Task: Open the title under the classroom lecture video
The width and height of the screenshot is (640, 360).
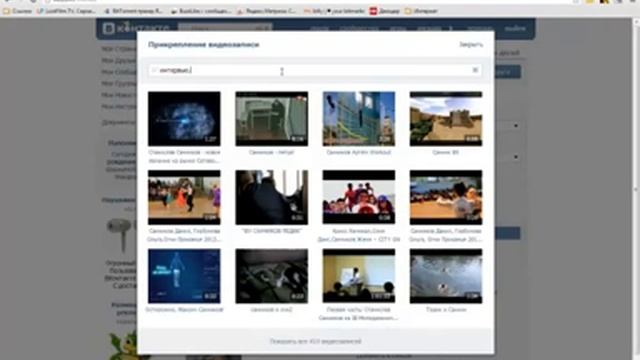Action: pos(359,313)
